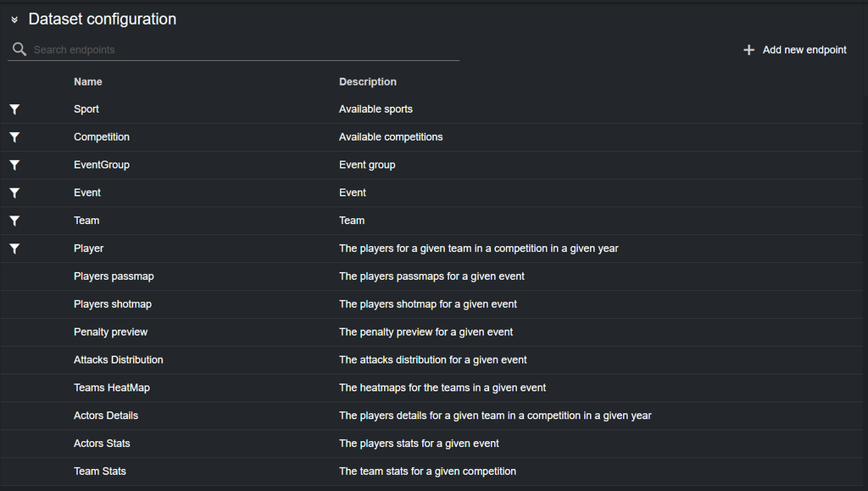Screen dimensions: 868x491
Task: Select the Team Stats endpoint row
Action: [100, 471]
